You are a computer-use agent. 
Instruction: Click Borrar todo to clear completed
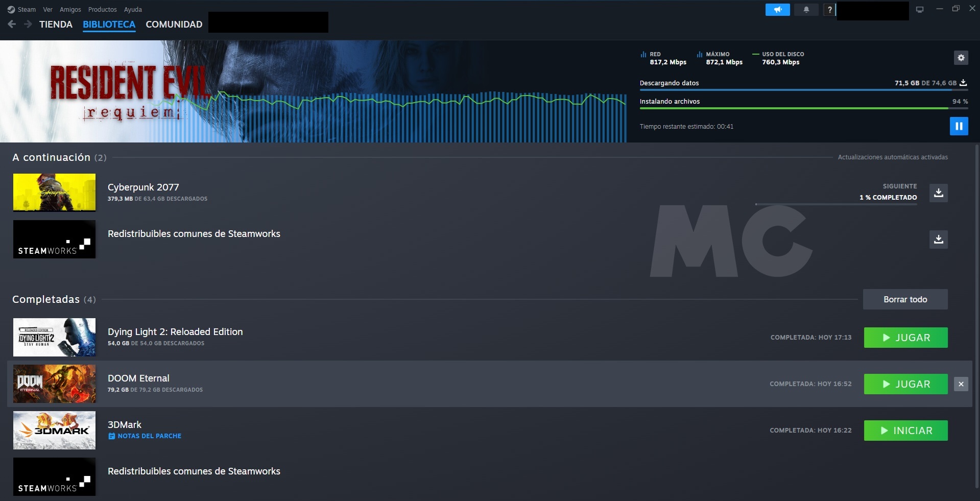(905, 299)
